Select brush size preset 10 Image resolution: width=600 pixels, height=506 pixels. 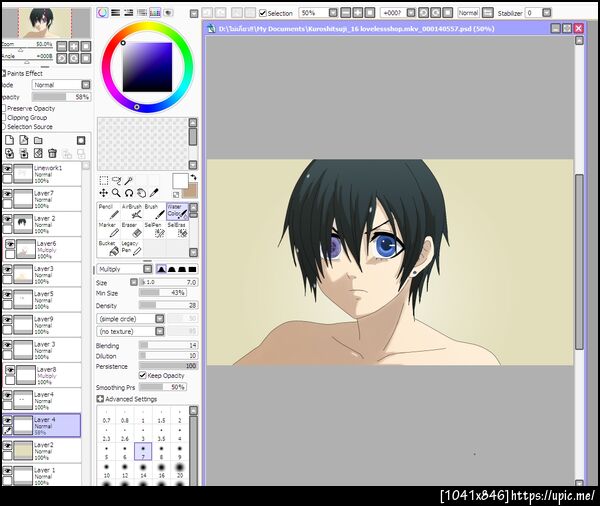(x=106, y=470)
